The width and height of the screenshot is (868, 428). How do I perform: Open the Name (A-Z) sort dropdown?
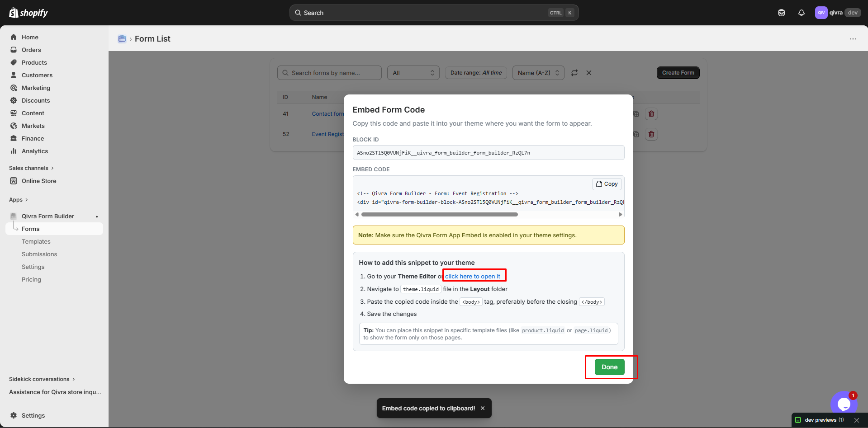[538, 73]
